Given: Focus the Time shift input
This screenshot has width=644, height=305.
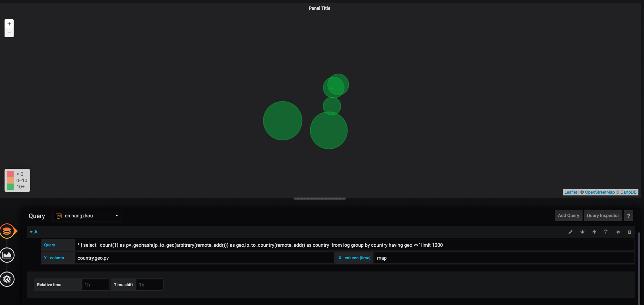Looking at the screenshot, I should [x=150, y=285].
